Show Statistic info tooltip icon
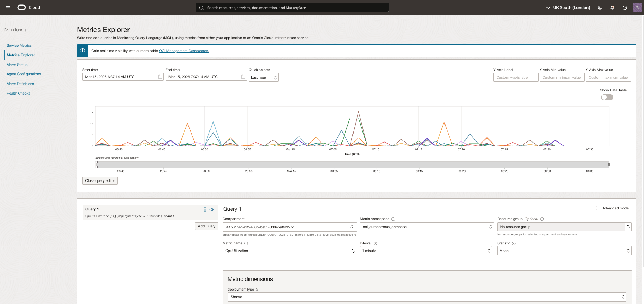Image resolution: width=644 pixels, height=304 pixels. [514, 243]
